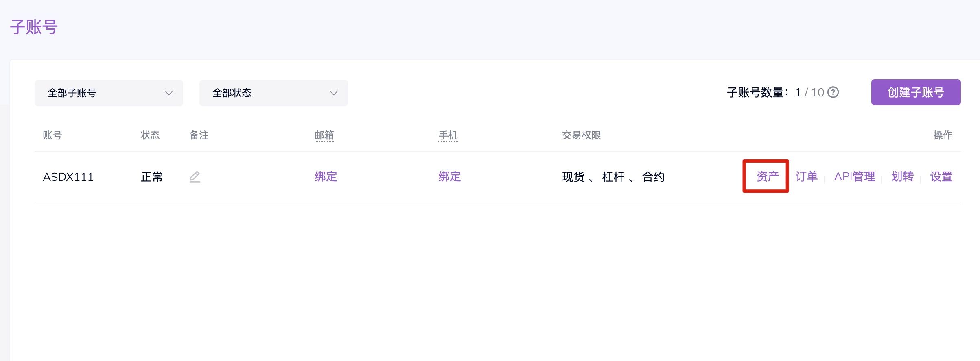980x361 pixels.
Task: Click the 交易权限 column header
Action: 582,135
